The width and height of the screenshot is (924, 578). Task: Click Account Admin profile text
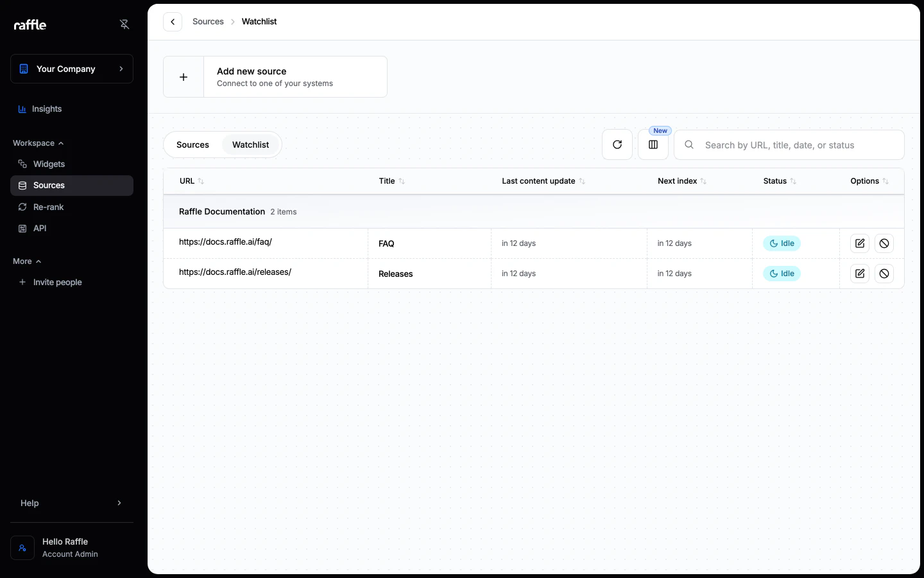pos(70,554)
